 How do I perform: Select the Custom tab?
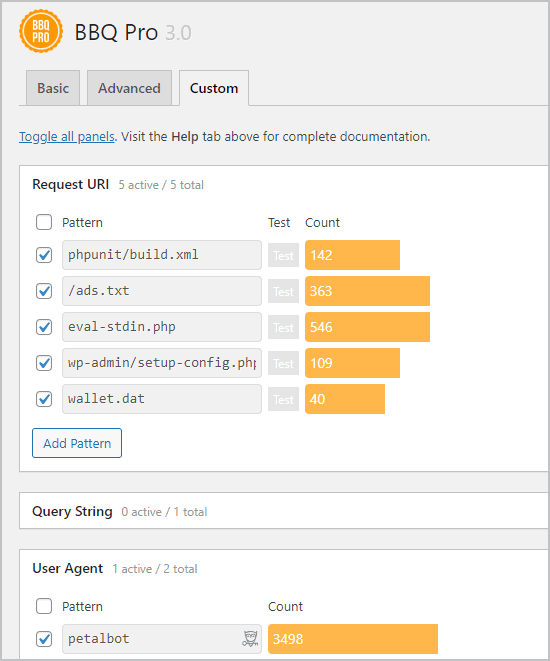point(214,88)
